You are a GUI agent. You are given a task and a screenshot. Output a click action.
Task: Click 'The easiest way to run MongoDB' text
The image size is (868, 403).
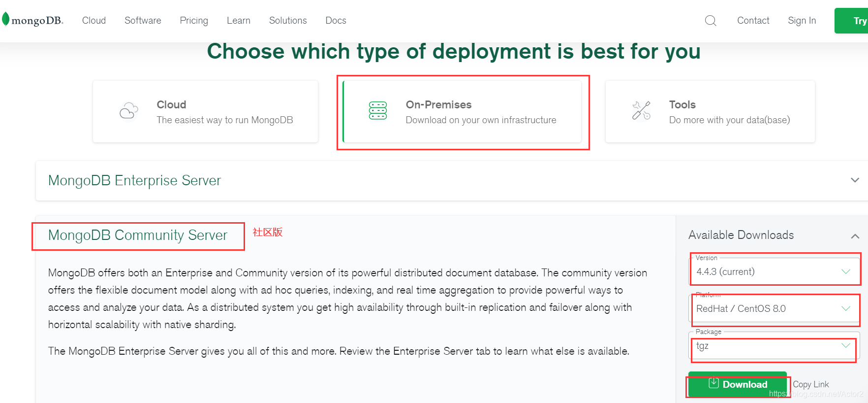point(225,120)
